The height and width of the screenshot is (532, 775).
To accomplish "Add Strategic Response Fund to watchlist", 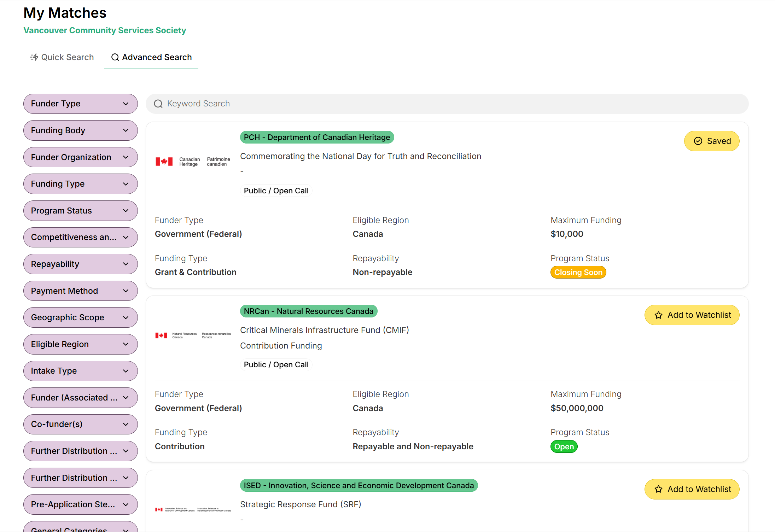I will 692,489.
